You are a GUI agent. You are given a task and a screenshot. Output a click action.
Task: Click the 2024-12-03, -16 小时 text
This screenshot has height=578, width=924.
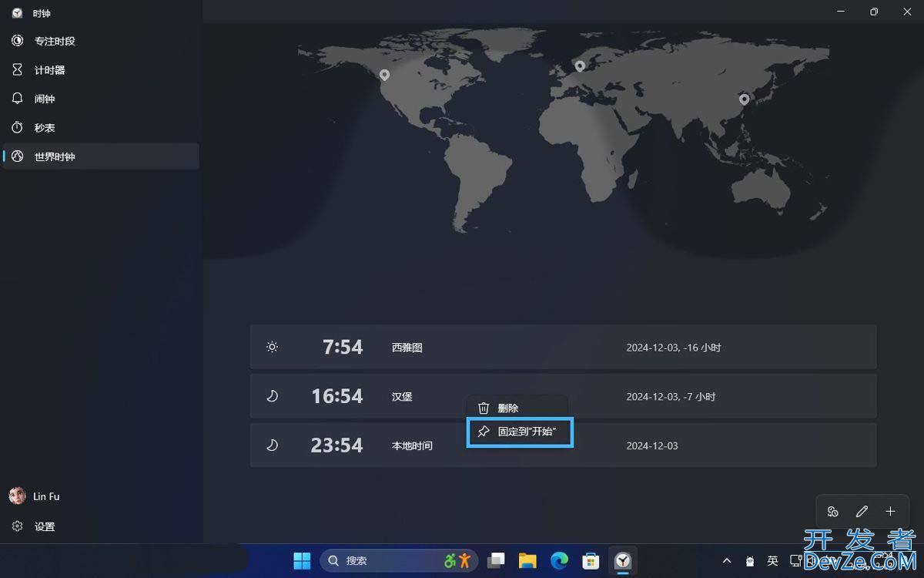673,348
